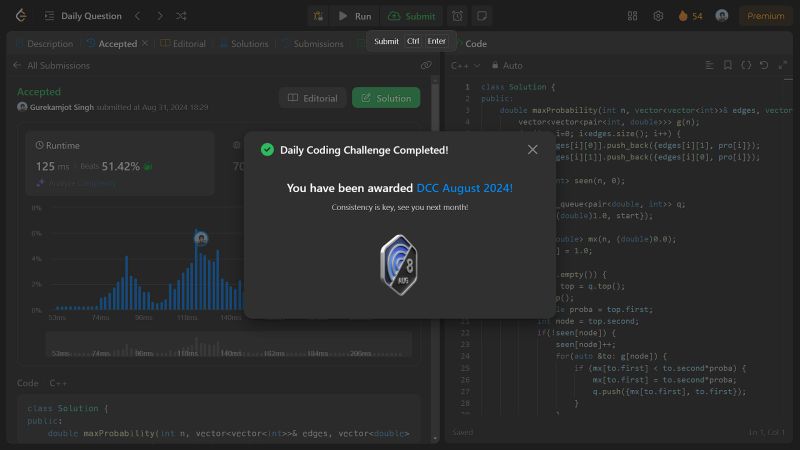Click the bookmark icon in editor toolbar

pos(728,65)
